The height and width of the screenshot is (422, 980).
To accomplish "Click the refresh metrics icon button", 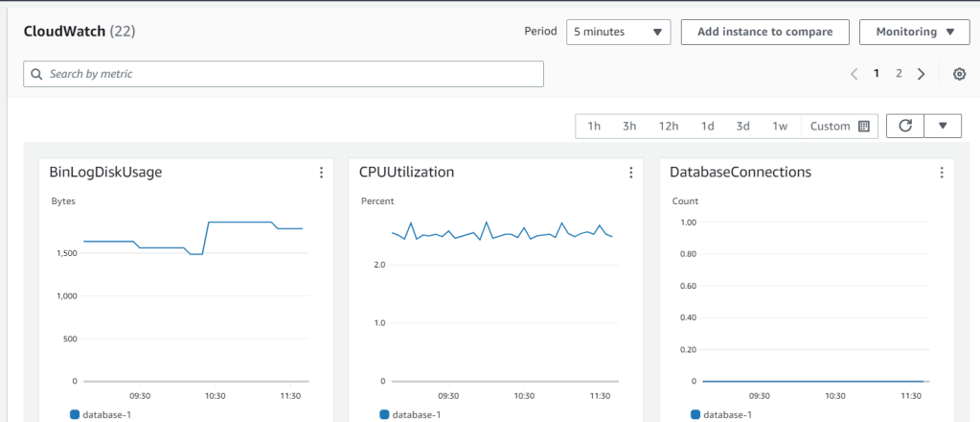I will 905,126.
